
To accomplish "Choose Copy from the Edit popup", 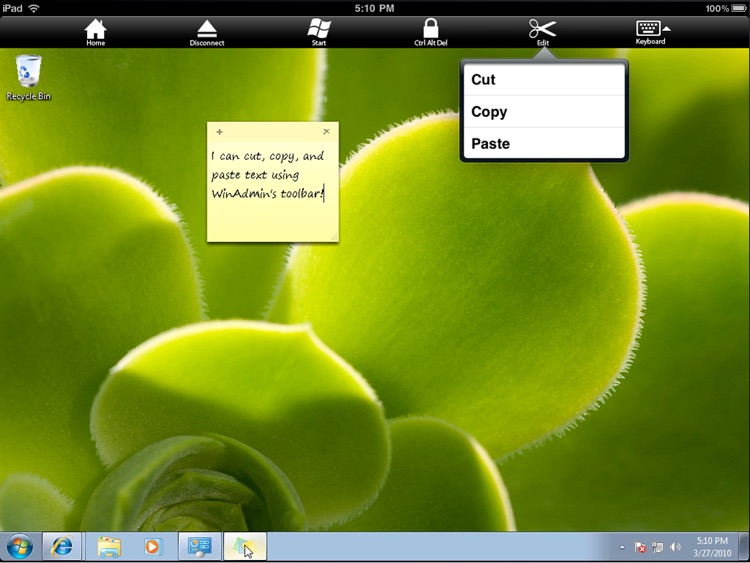I will pos(544,111).
